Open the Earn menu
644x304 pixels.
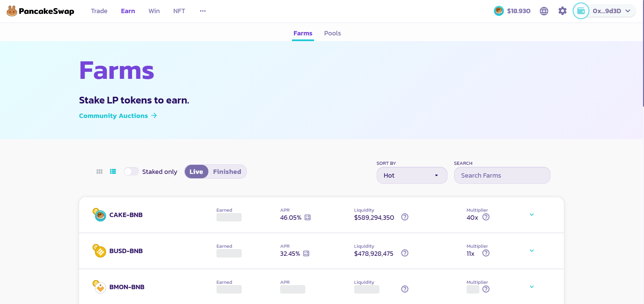128,11
